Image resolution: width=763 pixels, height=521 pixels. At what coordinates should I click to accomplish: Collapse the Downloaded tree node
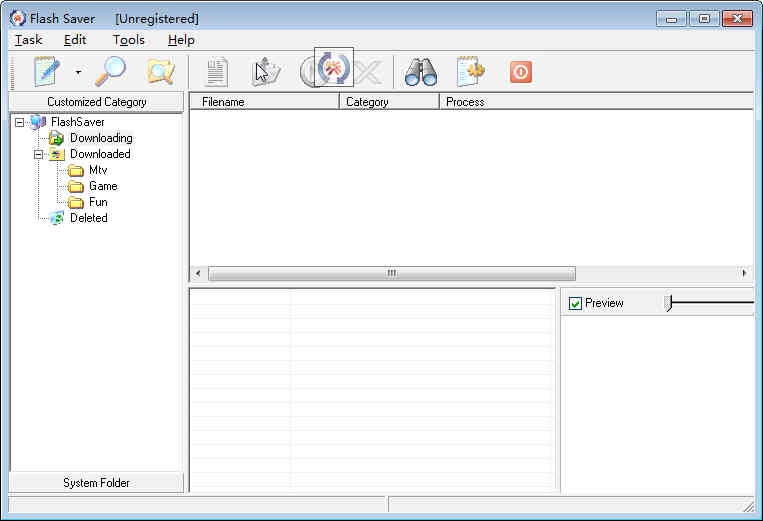[38, 154]
